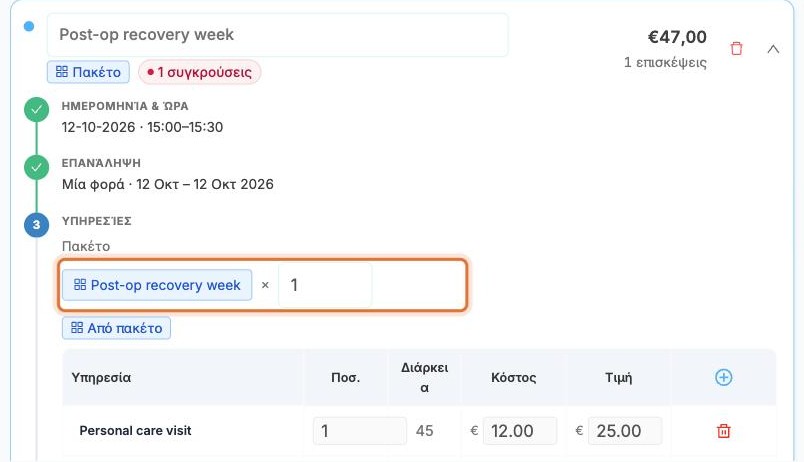Open the date and time step
This screenshot has height=462, width=804.
tap(36, 110)
